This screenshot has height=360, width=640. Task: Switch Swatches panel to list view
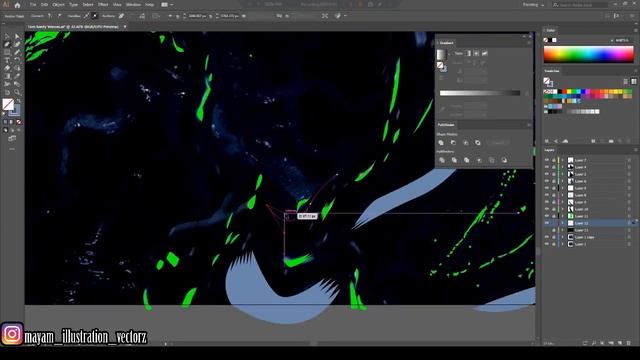coord(625,82)
